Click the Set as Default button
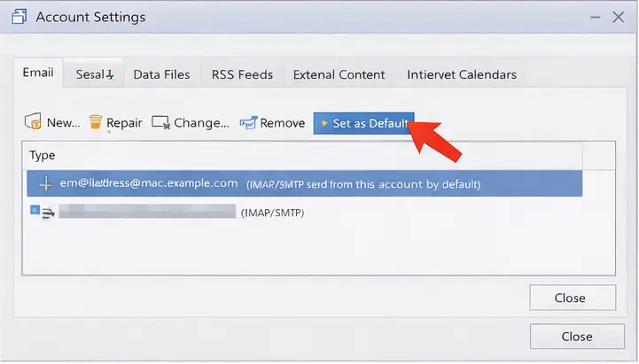The width and height of the screenshot is (639, 364). click(x=363, y=123)
